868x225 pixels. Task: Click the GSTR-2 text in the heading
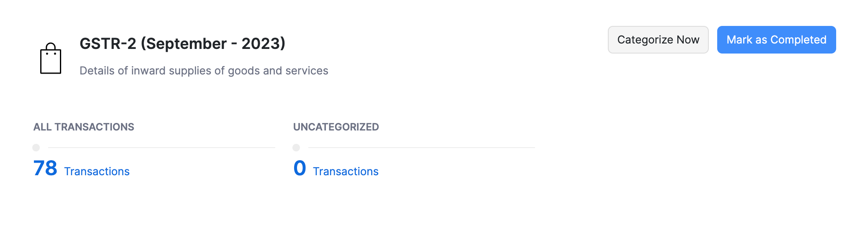[108, 43]
